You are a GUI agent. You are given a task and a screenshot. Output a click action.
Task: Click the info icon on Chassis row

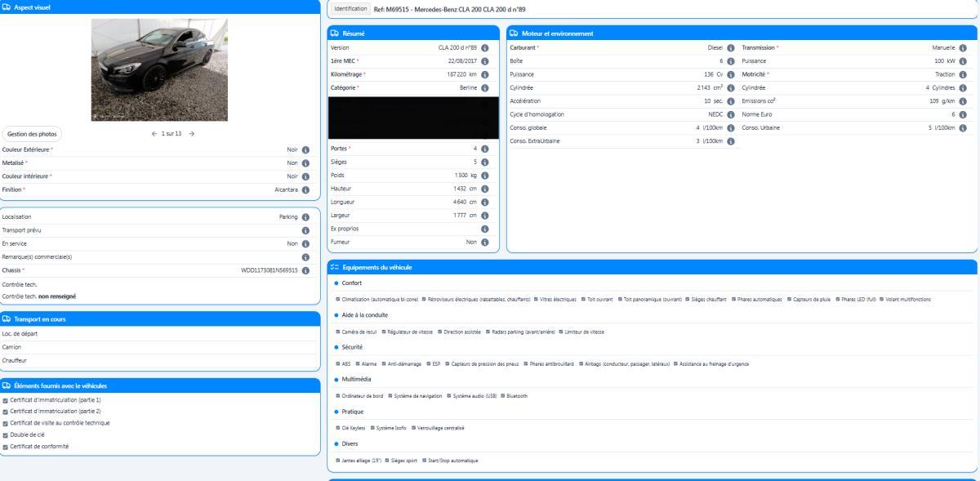pos(305,269)
